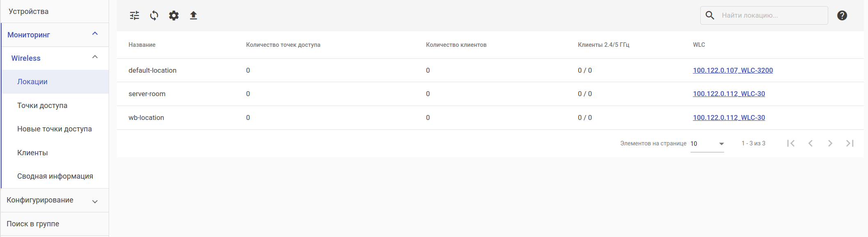The height and width of the screenshot is (237, 868).
Task: Click the refresh icon in toolbar
Action: (154, 16)
